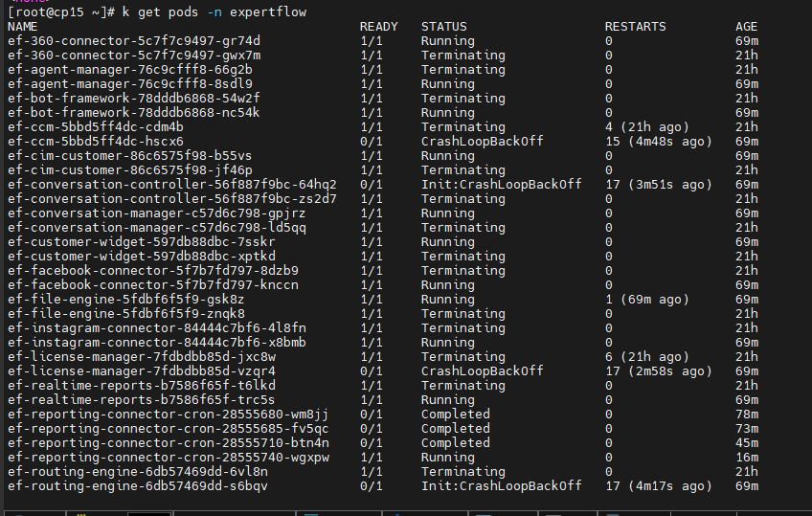This screenshot has height=516, width=812.
Task: Click the 78m age value
Action: [746, 415]
